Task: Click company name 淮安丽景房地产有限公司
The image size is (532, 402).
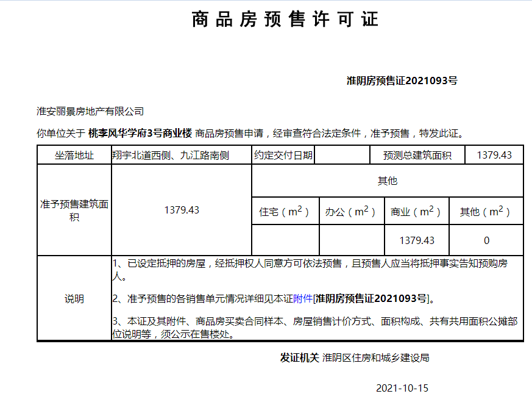Action: pyautogui.click(x=90, y=112)
